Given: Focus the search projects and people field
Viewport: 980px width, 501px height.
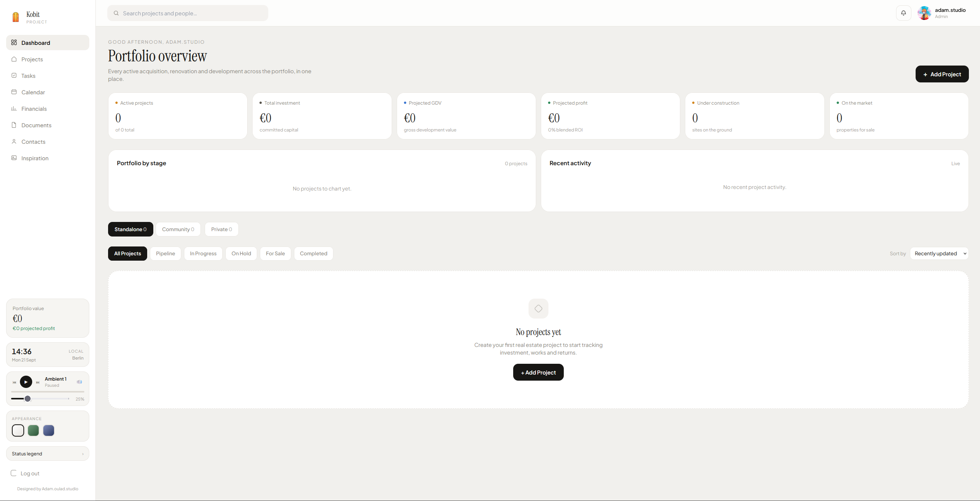Looking at the screenshot, I should pyautogui.click(x=188, y=13).
